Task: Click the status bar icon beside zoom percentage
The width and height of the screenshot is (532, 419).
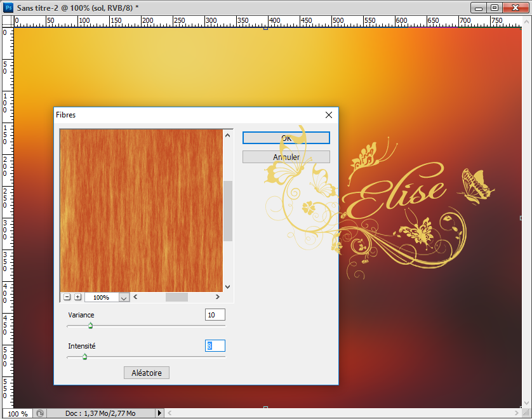Action: coord(40,413)
